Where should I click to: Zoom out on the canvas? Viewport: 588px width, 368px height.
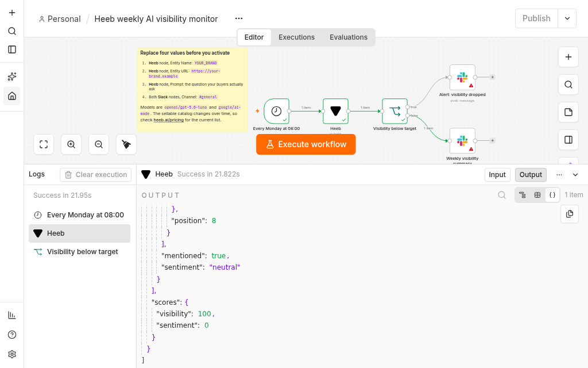pos(99,144)
